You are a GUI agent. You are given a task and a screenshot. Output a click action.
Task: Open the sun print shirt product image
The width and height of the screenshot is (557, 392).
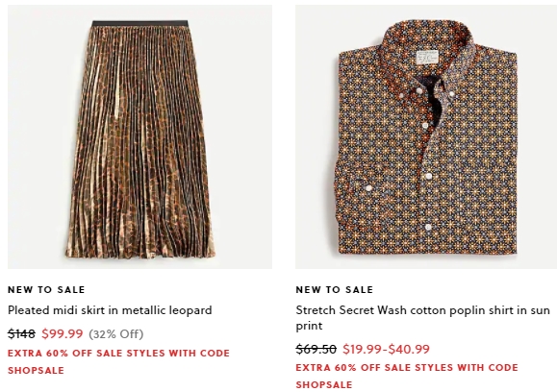tap(426, 136)
